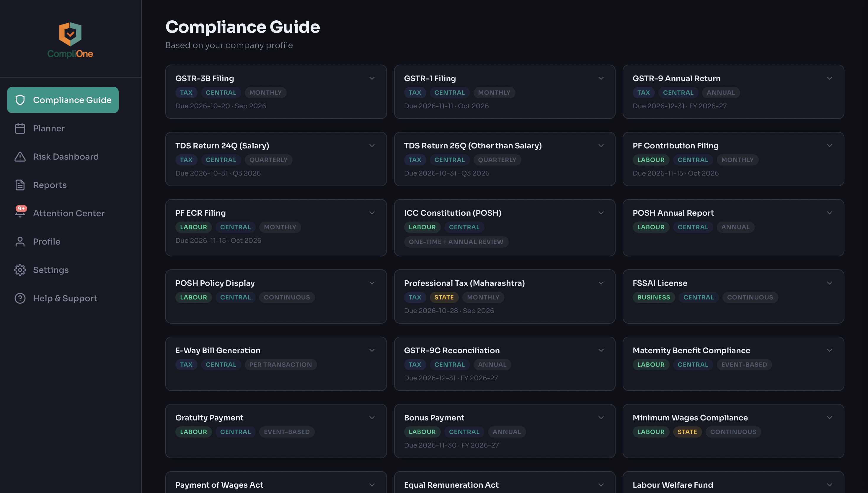Expand the FSSAI License chevron

click(829, 283)
